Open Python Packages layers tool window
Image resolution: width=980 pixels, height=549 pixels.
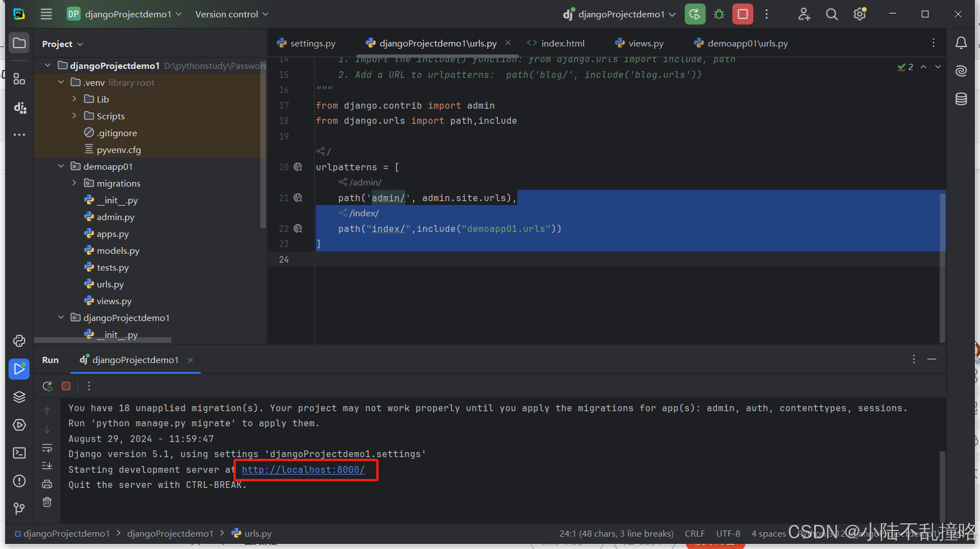pos(20,397)
